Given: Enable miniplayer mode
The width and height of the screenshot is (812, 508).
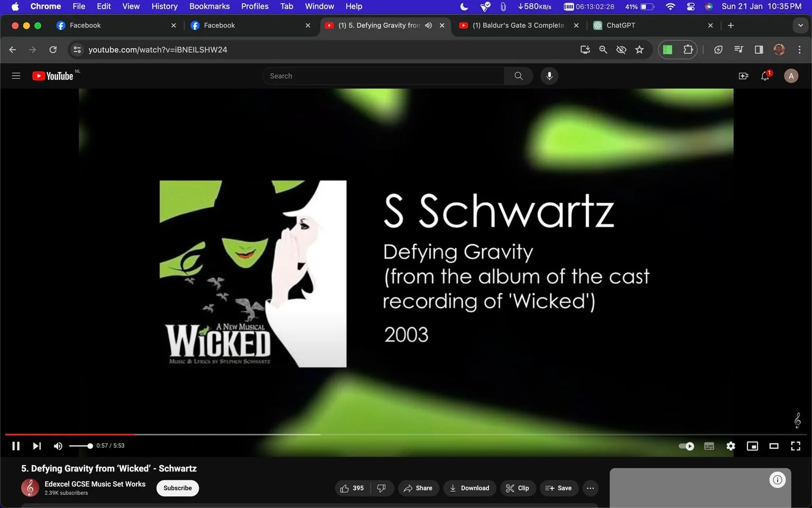Looking at the screenshot, I should (x=752, y=446).
